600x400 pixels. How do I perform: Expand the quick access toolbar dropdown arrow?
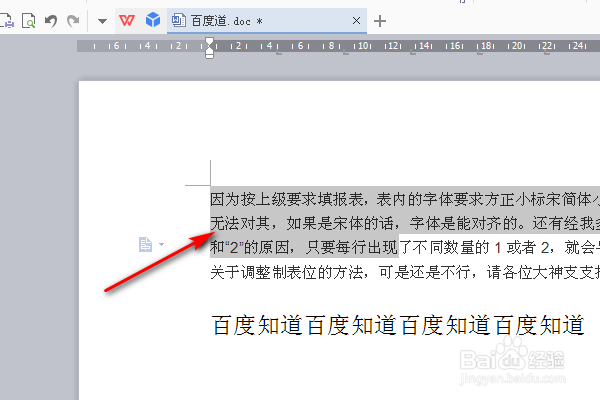coord(102,21)
